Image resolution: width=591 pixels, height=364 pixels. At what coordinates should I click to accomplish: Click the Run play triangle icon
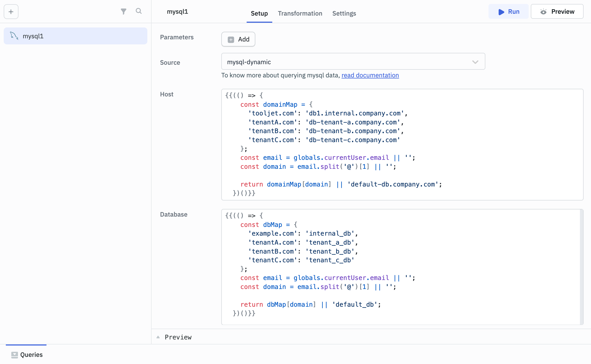tap(501, 12)
